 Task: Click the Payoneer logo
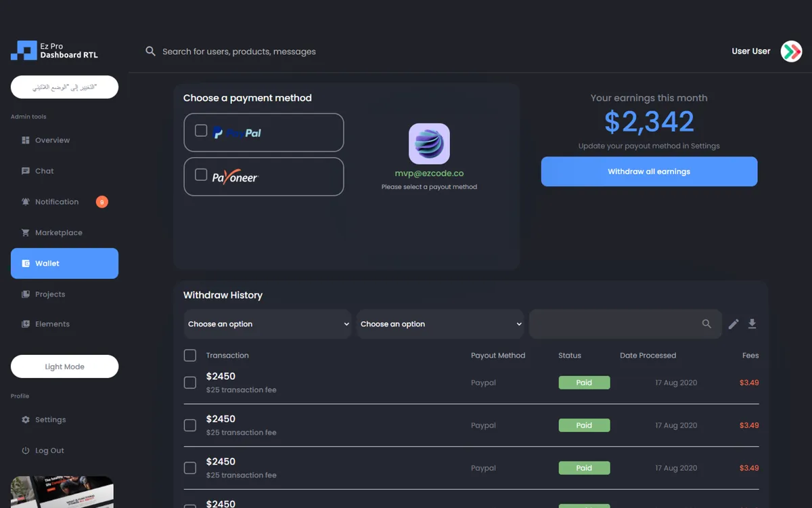click(235, 177)
